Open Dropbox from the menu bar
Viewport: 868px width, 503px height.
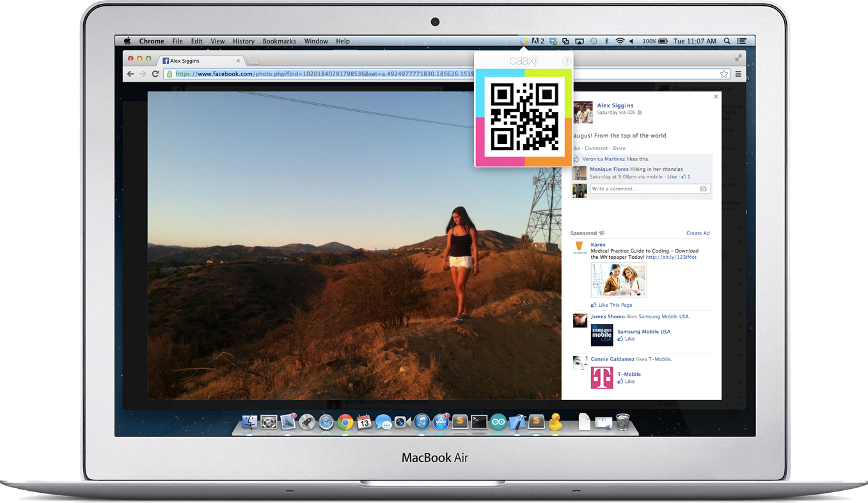[553, 41]
